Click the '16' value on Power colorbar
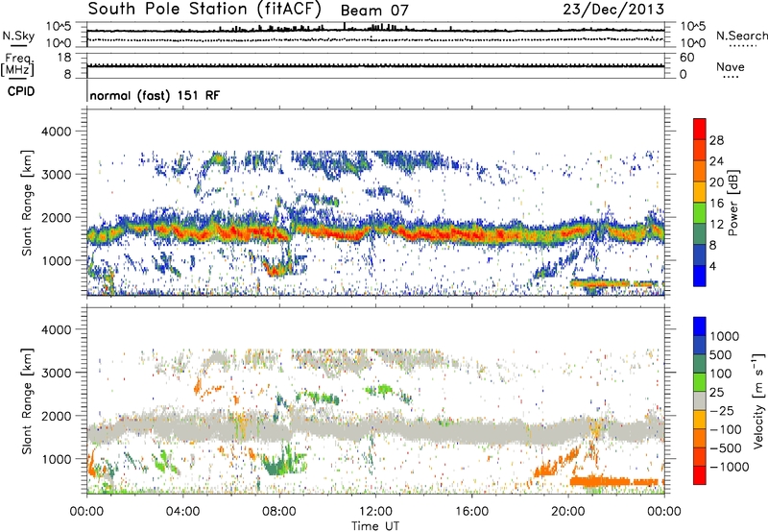768x532 pixels. pos(716,203)
